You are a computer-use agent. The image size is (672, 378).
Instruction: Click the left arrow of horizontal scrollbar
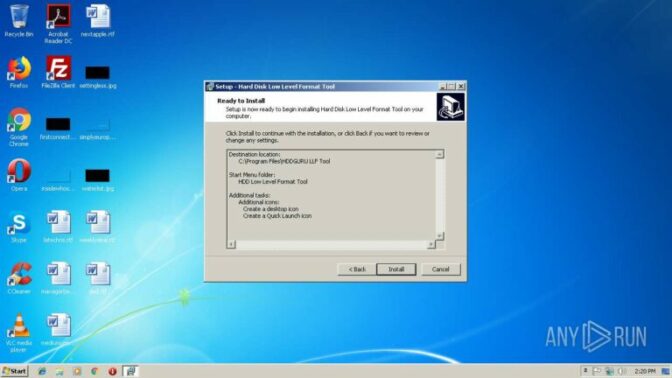coord(231,244)
